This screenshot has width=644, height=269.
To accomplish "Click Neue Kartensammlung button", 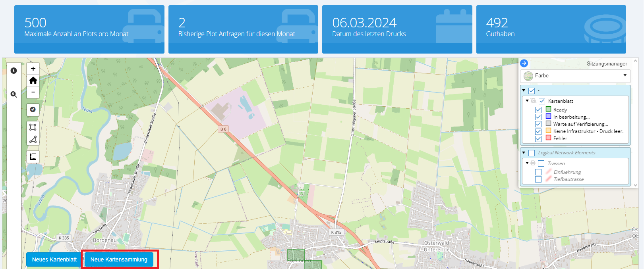I will point(119,259).
